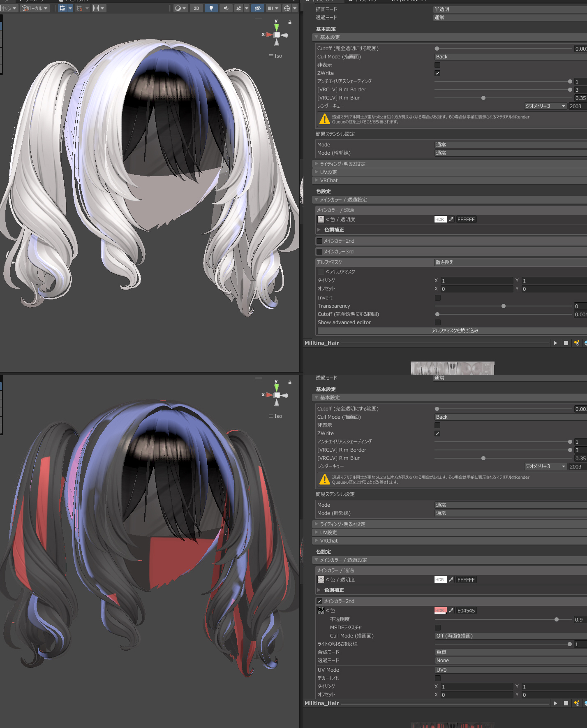The width and height of the screenshot is (587, 728).
Task: Click the 不透明度 slider handle
Action: tap(557, 619)
